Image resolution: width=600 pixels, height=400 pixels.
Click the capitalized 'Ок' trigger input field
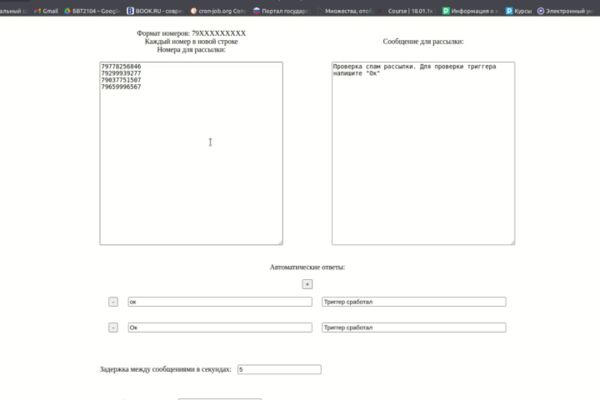(x=220, y=327)
